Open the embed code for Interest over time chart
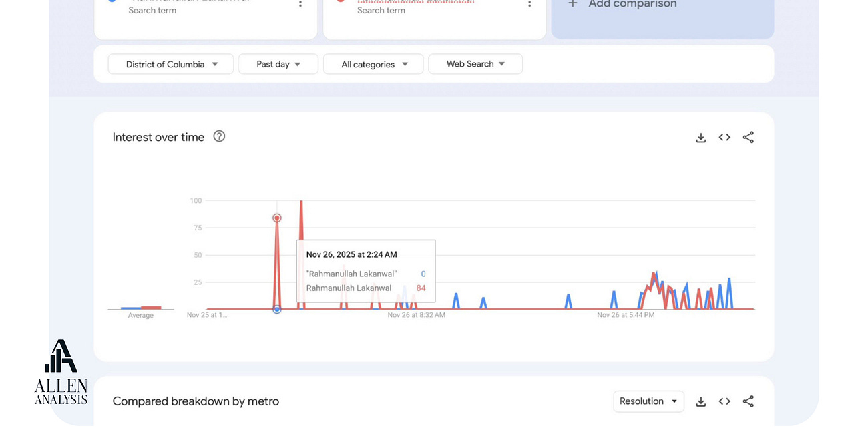Viewport: 868px width, 434px height. (724, 137)
